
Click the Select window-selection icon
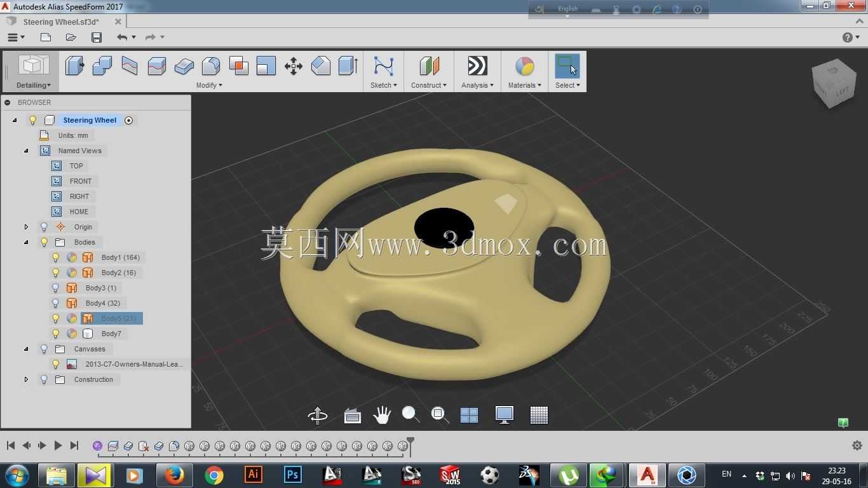(567, 65)
